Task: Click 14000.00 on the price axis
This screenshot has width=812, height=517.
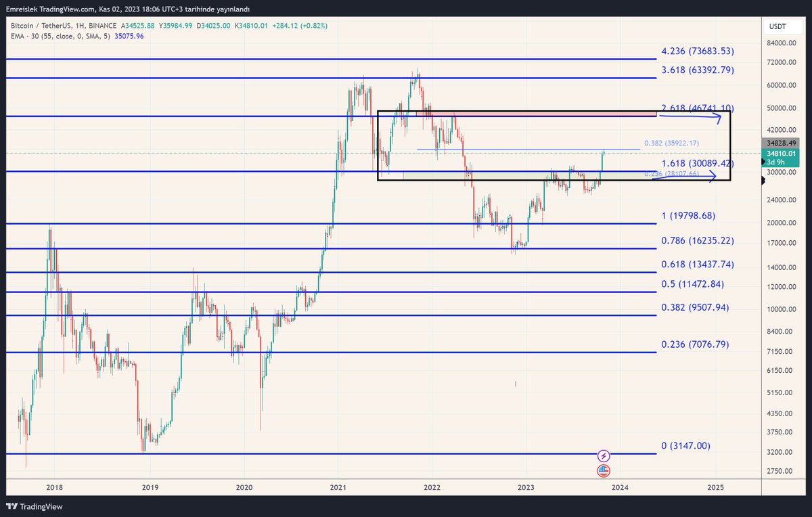Action: click(x=783, y=268)
